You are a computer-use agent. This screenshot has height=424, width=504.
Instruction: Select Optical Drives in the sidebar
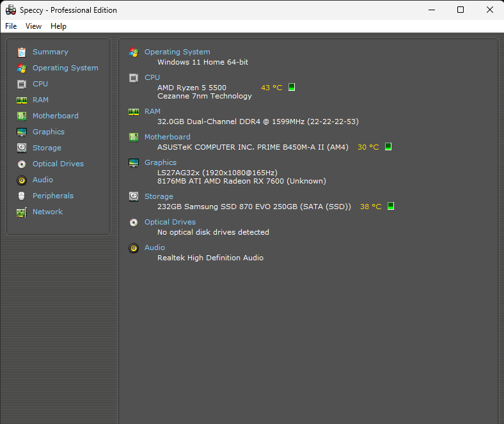[58, 164]
